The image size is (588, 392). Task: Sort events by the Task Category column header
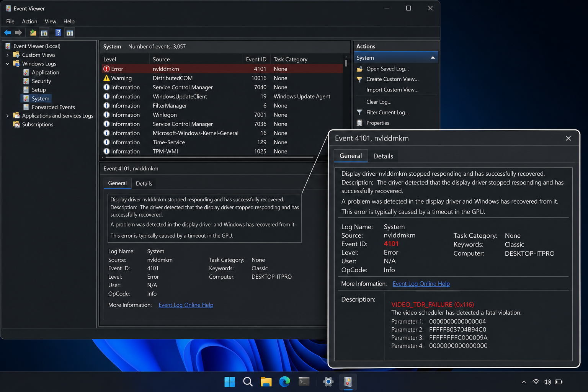(x=307, y=59)
